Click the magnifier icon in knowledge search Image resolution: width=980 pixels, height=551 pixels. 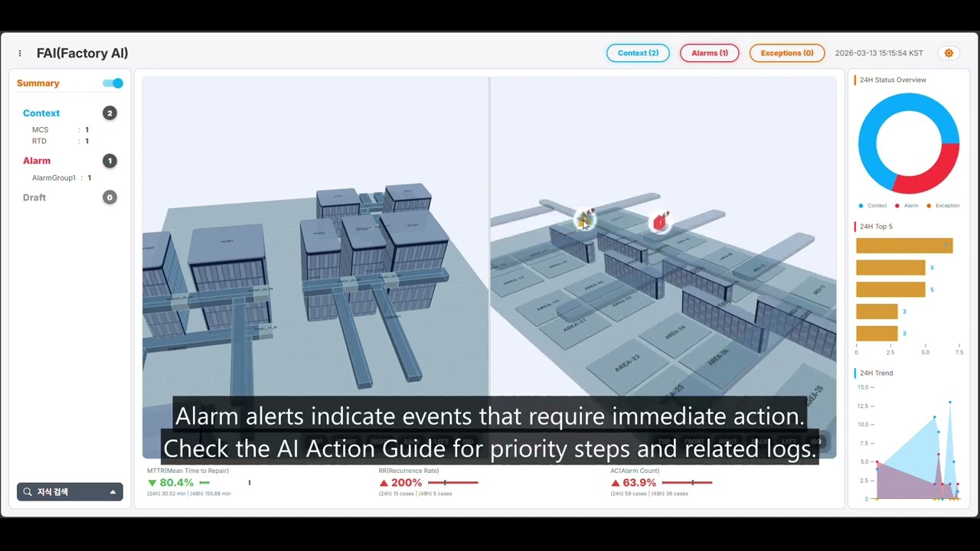(28, 492)
